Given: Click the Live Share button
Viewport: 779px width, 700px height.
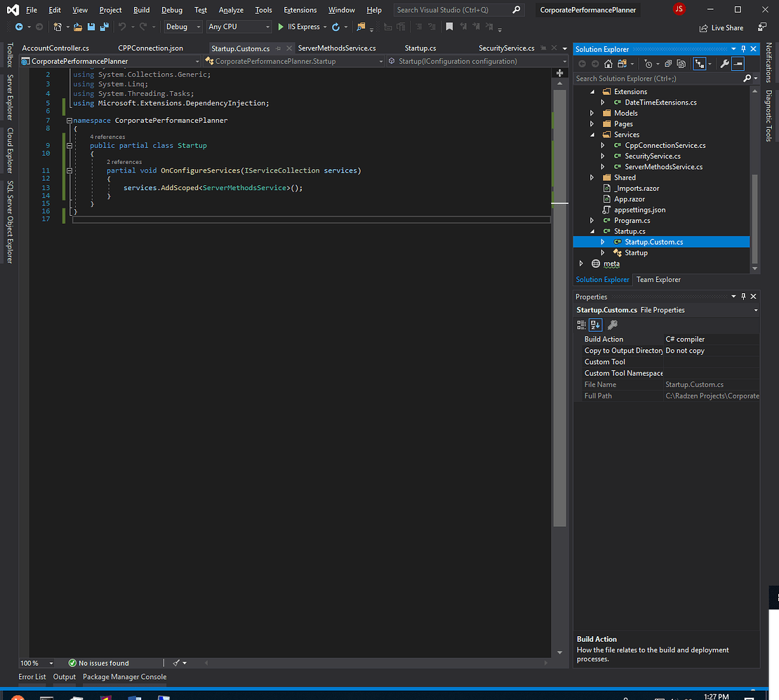Looking at the screenshot, I should (721, 28).
